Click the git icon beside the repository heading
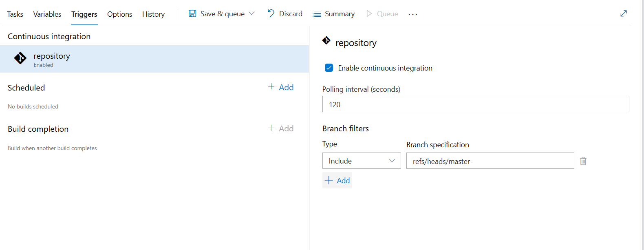The image size is (644, 250). click(x=326, y=40)
